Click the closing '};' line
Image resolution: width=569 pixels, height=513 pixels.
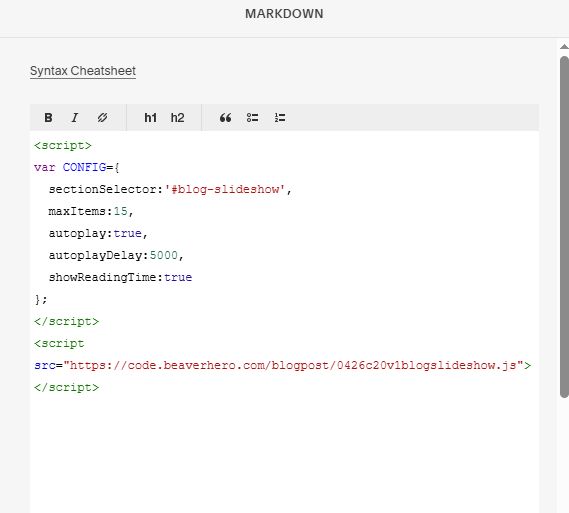[x=41, y=299]
